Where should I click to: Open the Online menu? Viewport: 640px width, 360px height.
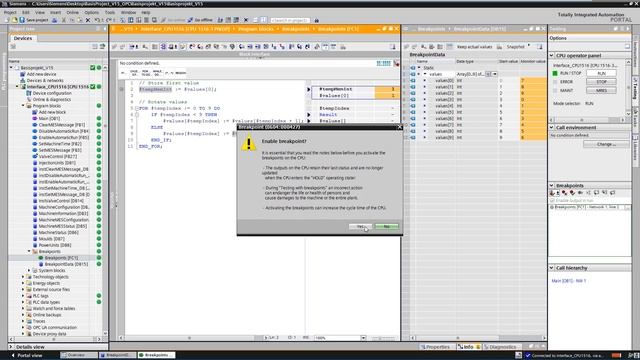click(72, 13)
